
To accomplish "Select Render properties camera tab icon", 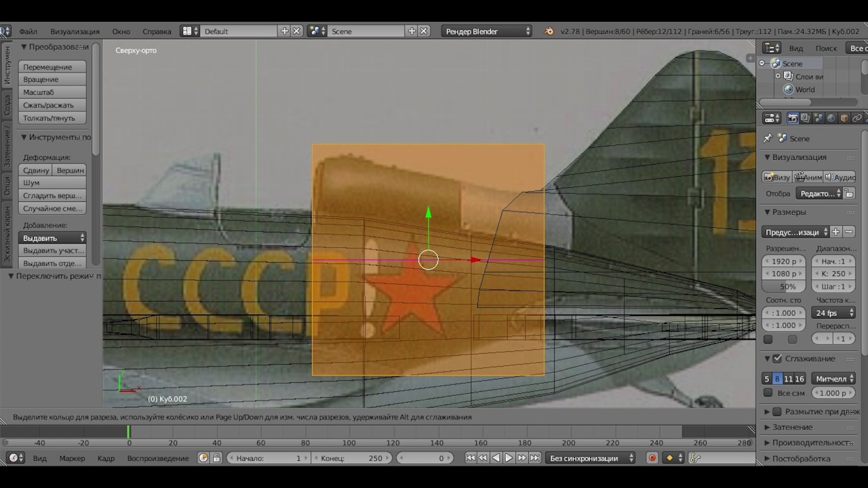I will coord(793,118).
